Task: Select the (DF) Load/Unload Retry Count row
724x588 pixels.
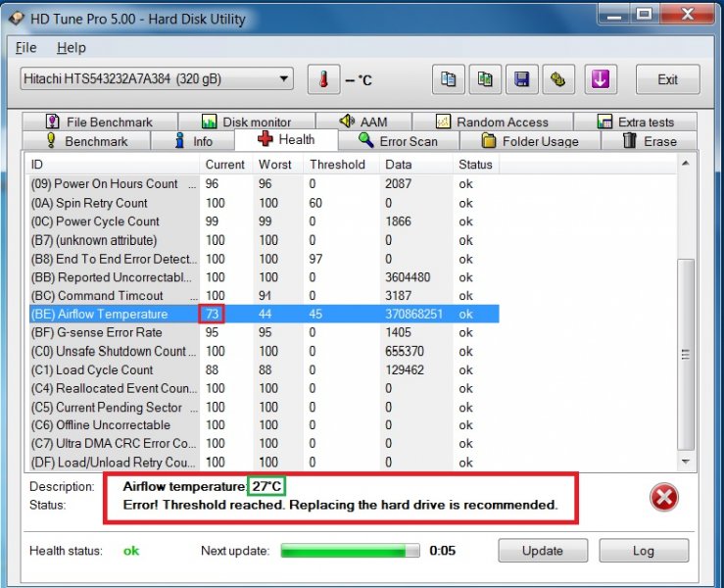Action: pyautogui.click(x=265, y=462)
